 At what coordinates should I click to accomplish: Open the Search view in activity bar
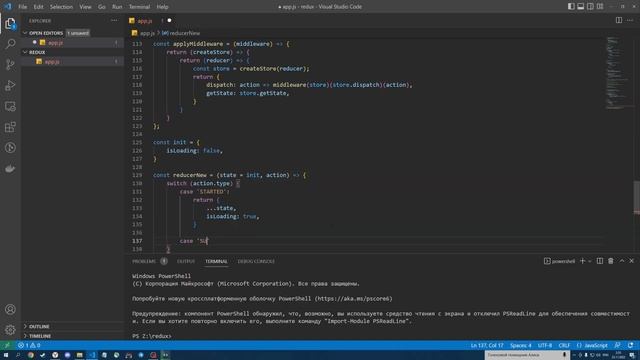(x=10, y=44)
